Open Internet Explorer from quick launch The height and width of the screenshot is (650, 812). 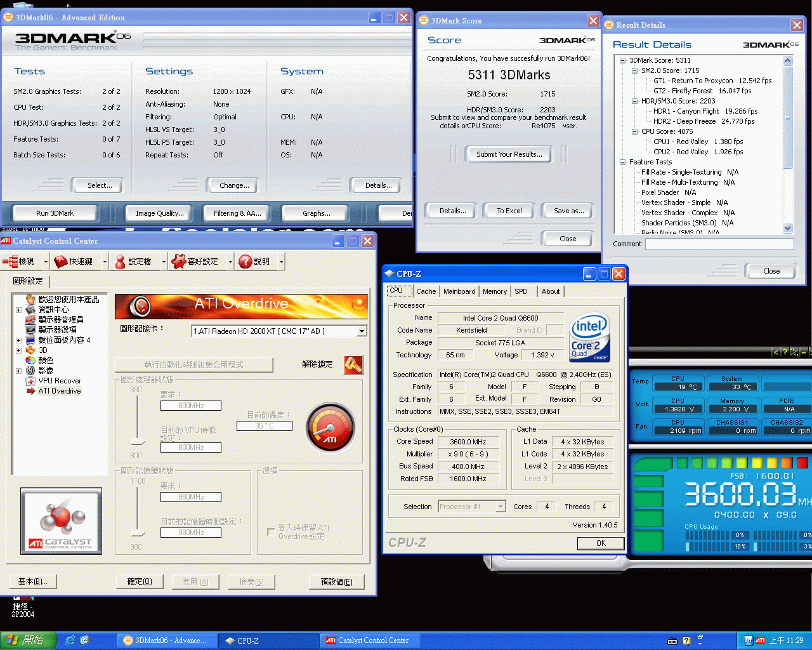70,640
